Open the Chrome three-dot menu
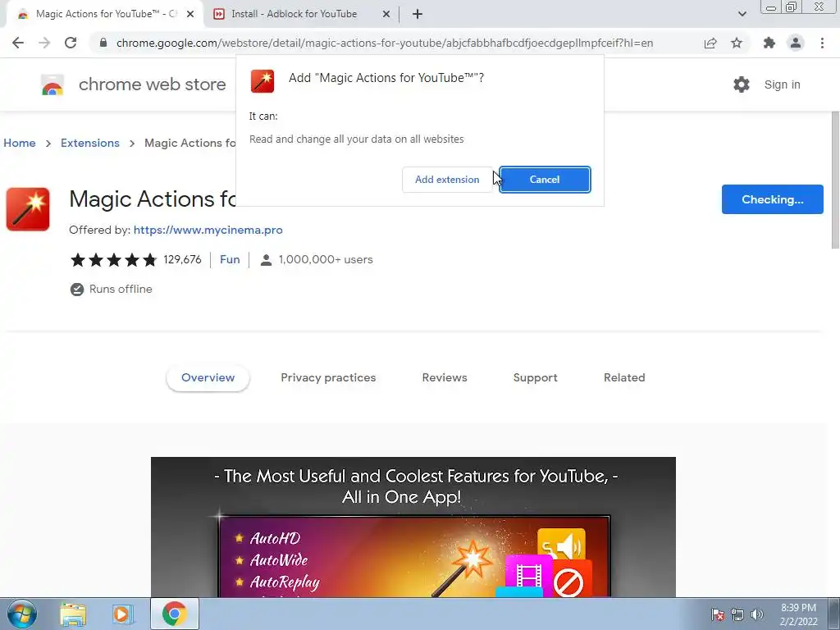Screen dimensions: 840x630 click(x=822, y=43)
